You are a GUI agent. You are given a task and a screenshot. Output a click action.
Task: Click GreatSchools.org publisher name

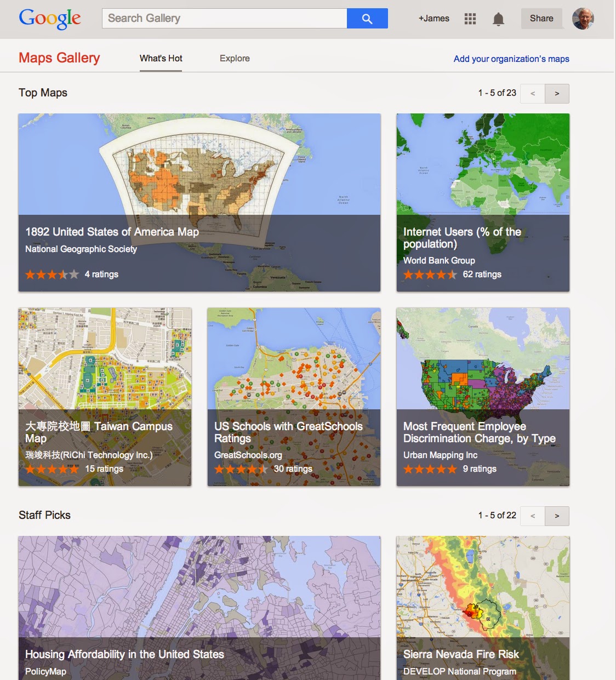(248, 455)
